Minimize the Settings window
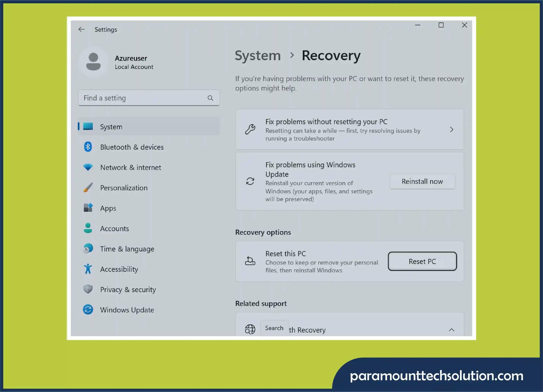This screenshot has height=392, width=543. tap(418, 25)
